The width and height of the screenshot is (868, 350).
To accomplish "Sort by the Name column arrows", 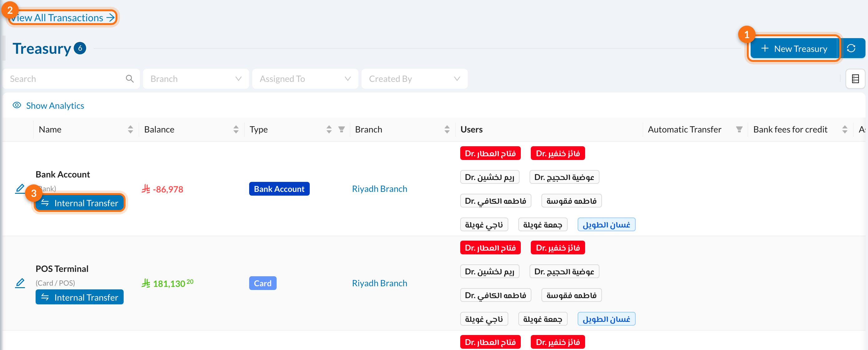I will pyautogui.click(x=131, y=129).
